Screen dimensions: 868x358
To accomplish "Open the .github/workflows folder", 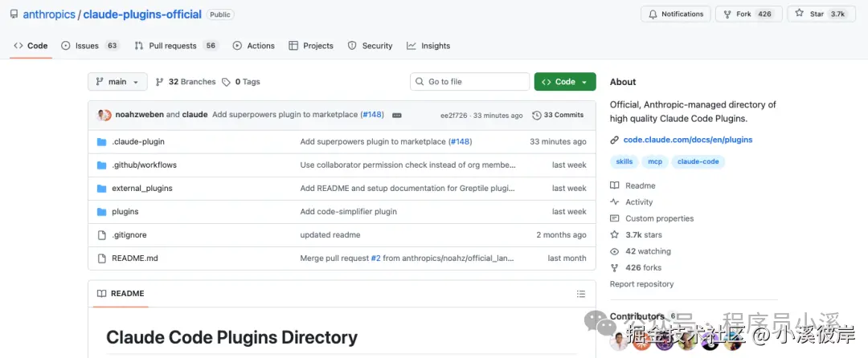I will pos(144,165).
